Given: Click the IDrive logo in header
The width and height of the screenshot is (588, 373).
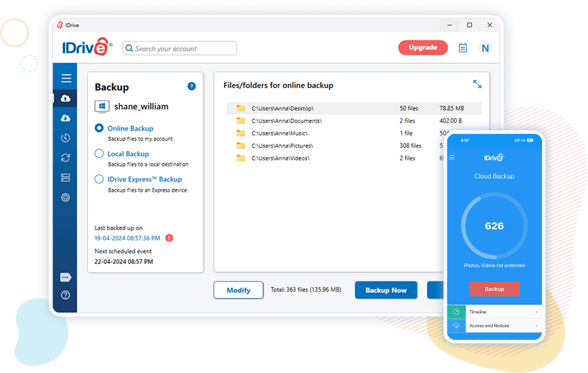Looking at the screenshot, I should coord(87,47).
